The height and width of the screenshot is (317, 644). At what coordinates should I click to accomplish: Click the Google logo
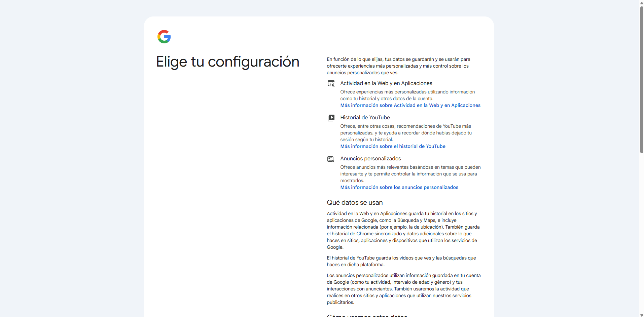tap(164, 37)
